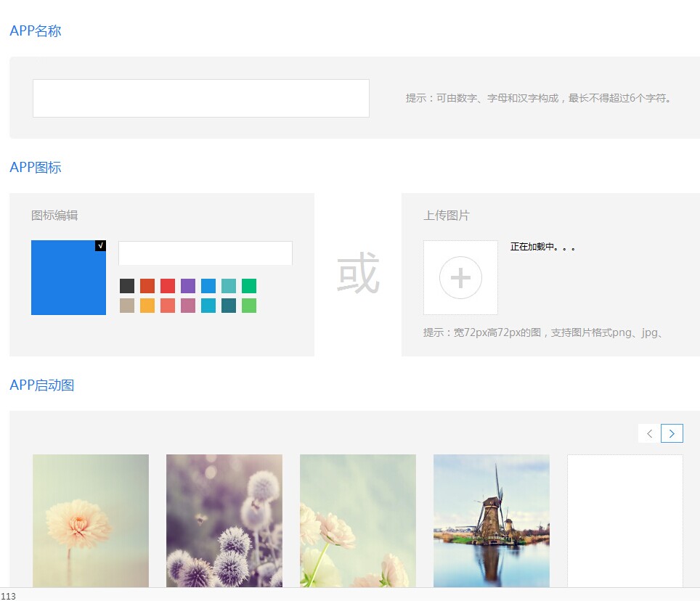Focus the APP名称 name input field
The height and width of the screenshot is (601, 700).
click(201, 98)
